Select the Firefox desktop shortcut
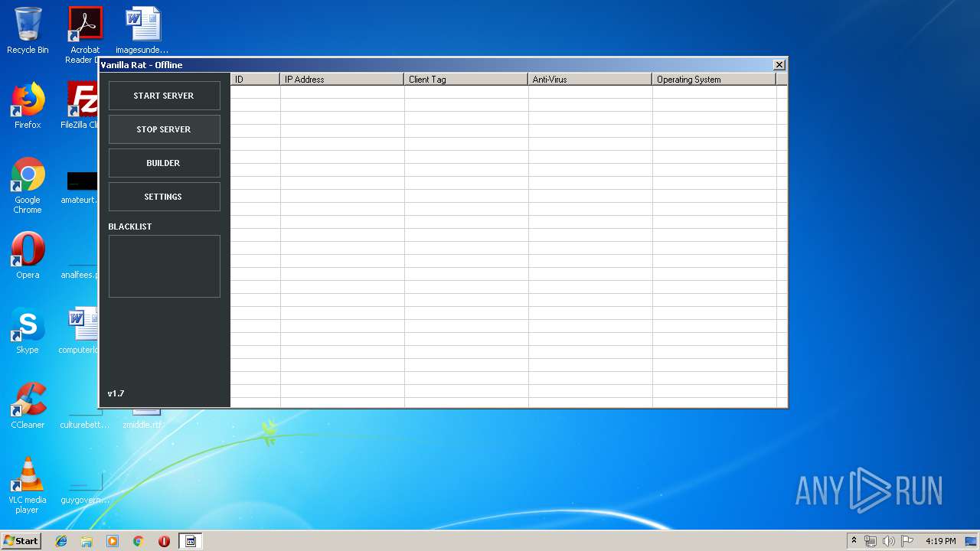This screenshot has width=980, height=551. coord(28,106)
